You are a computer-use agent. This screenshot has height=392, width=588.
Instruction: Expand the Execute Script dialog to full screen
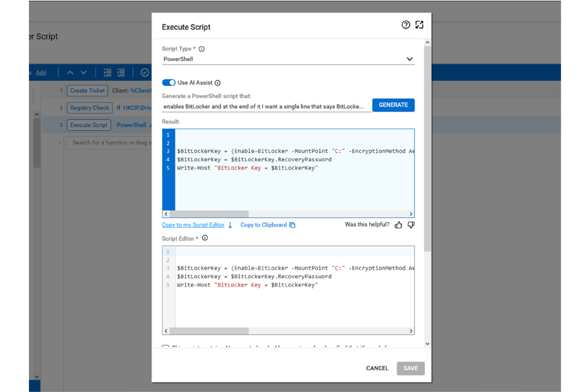419,25
